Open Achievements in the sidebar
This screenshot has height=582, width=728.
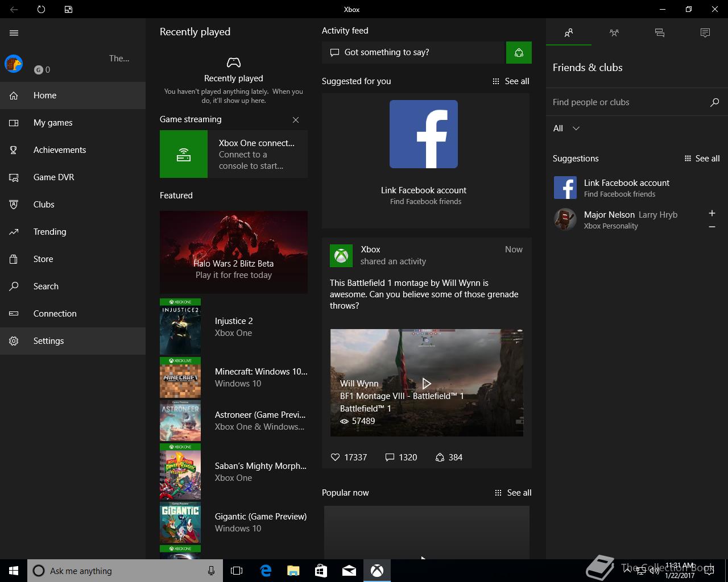[73, 150]
